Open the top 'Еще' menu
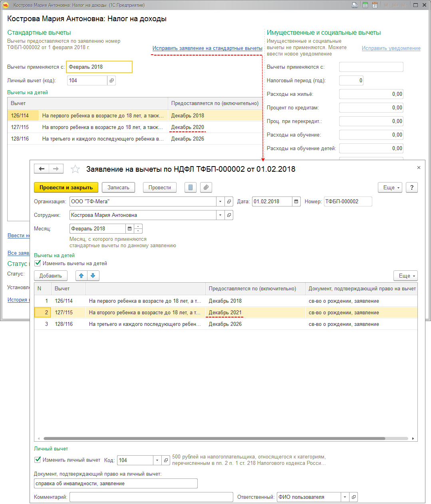Image resolution: width=431 pixels, height=504 pixels. click(390, 188)
